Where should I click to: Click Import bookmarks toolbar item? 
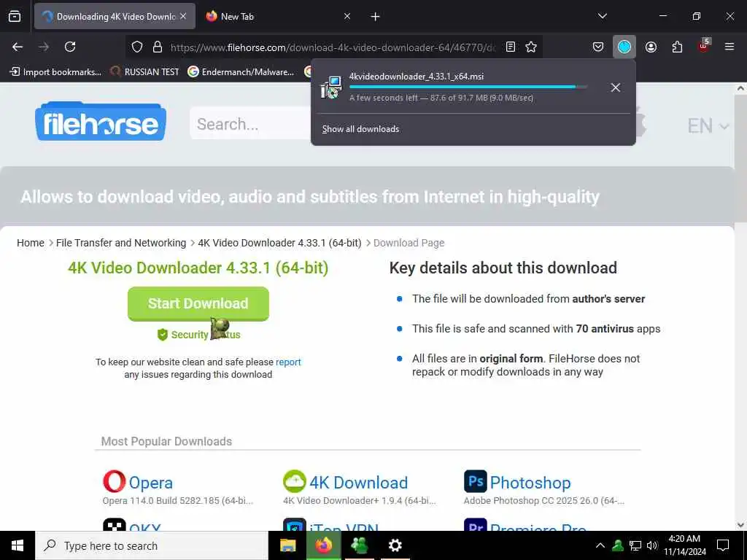click(x=55, y=72)
